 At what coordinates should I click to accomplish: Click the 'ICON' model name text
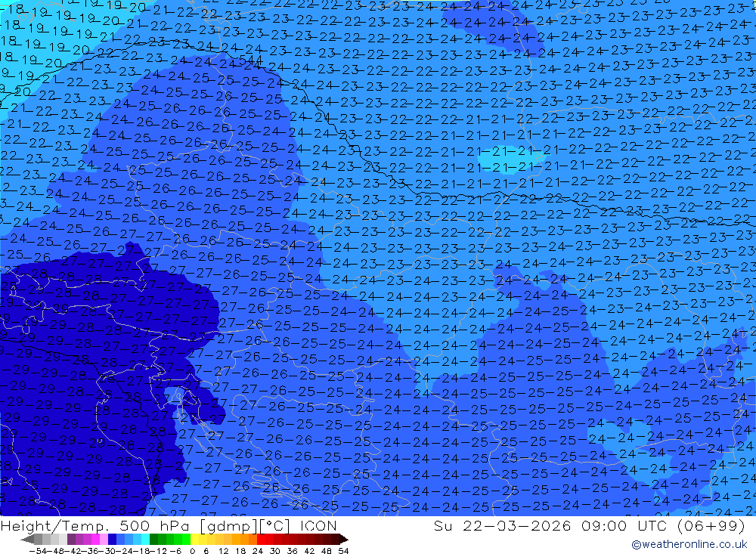click(318, 525)
